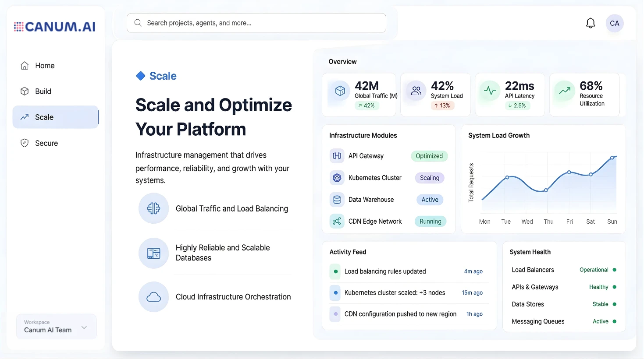Screen dimensions: 644x359
Task: Click the Global Traffic and Load Balancing icon
Action: pos(153,208)
